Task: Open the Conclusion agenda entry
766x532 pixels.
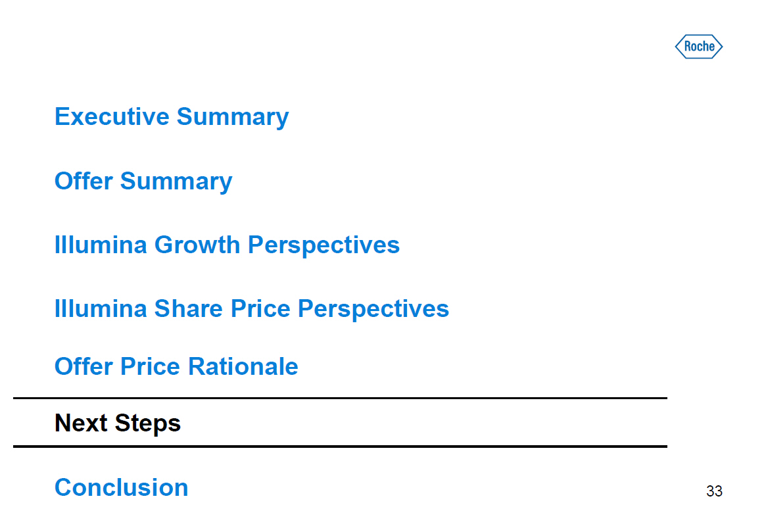Action: 121,487
